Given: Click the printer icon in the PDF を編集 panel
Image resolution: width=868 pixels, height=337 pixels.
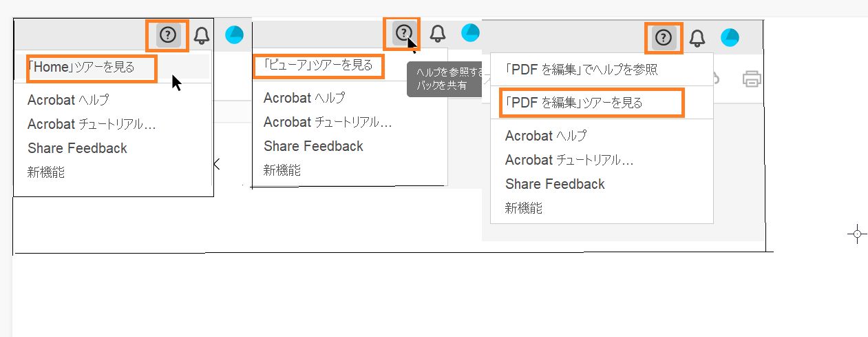Looking at the screenshot, I should [752, 79].
